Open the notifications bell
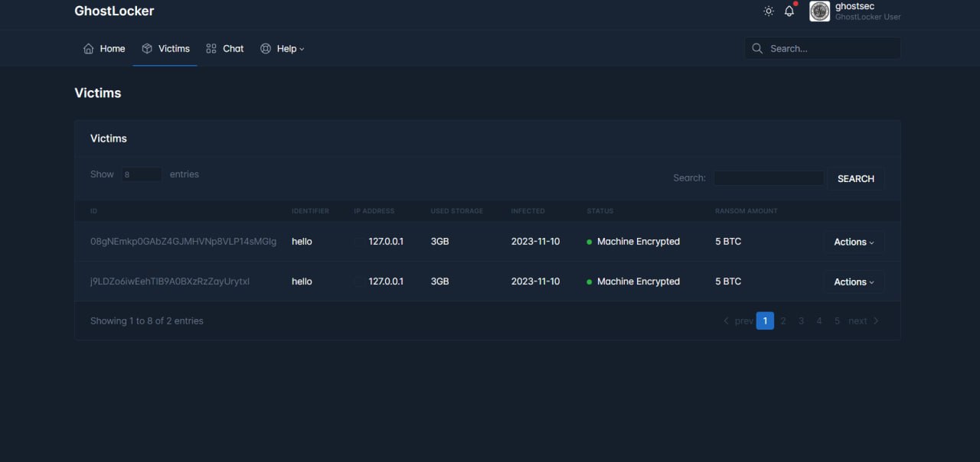The image size is (980, 462). click(x=789, y=11)
